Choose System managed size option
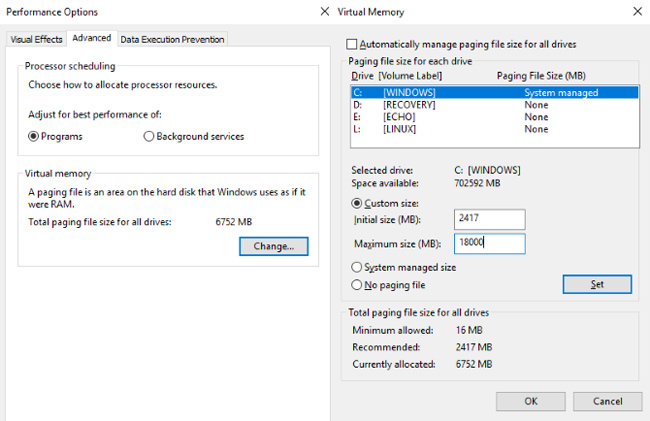Viewport: 650px width, 421px height. click(358, 267)
